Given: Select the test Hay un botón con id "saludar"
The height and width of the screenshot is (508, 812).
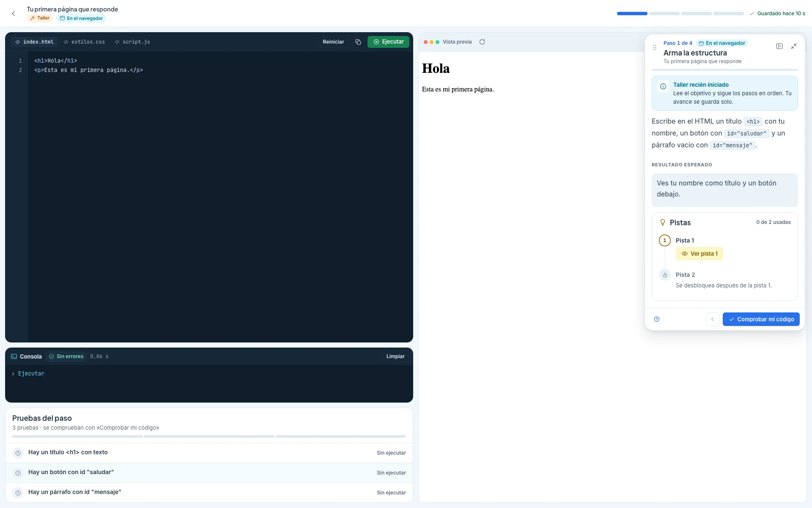Looking at the screenshot, I should 209,473.
